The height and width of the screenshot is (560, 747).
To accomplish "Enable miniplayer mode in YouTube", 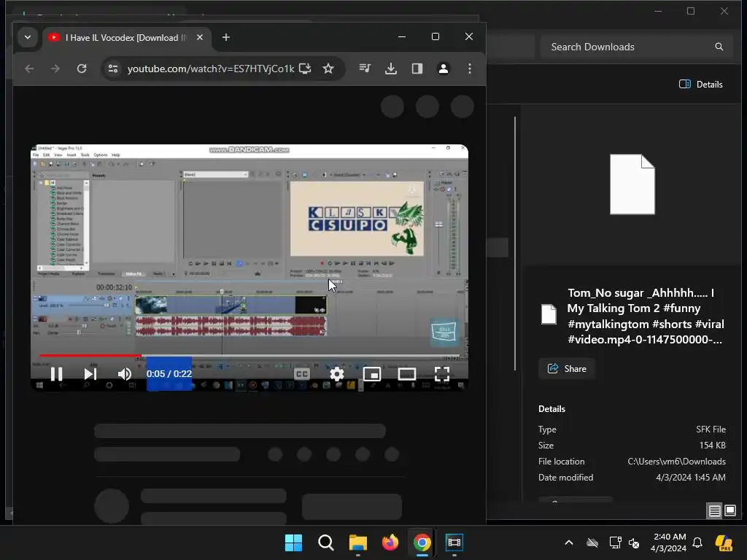I will 371,374.
